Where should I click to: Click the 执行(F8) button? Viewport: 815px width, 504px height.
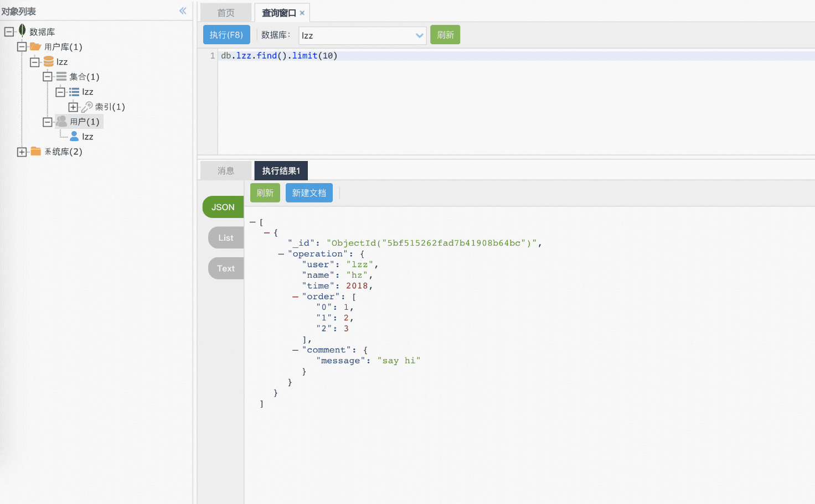(226, 35)
